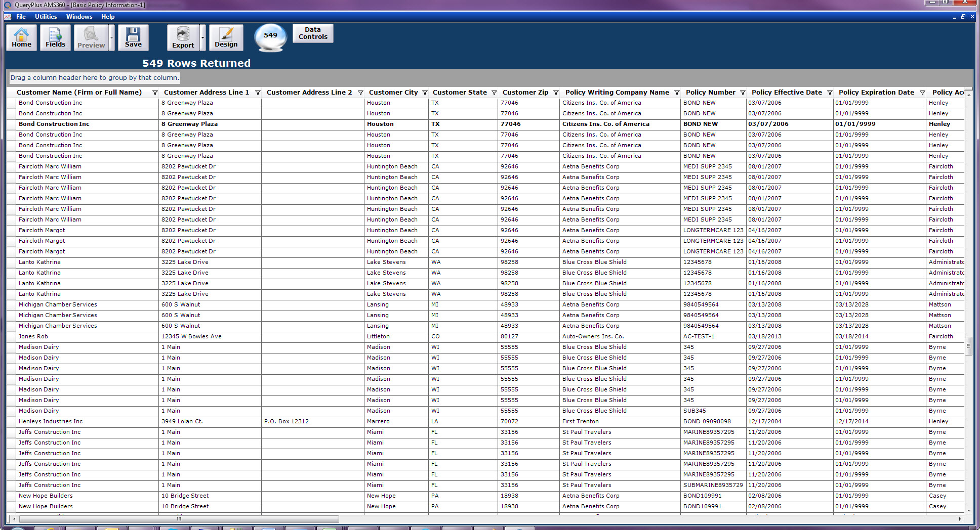Click scroll down arrow of the grid
The width and height of the screenshot is (980, 530).
pyautogui.click(x=968, y=511)
